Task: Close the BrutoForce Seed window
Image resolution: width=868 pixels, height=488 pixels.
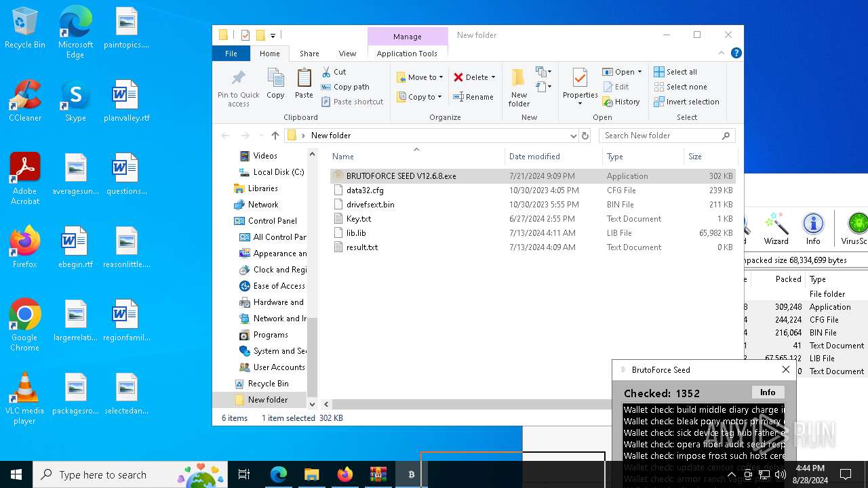Action: tap(785, 369)
